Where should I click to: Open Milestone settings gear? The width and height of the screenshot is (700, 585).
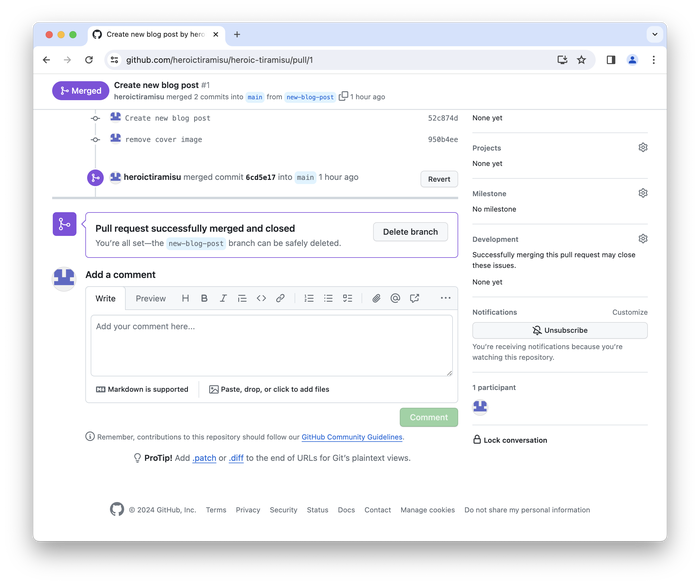(x=643, y=193)
